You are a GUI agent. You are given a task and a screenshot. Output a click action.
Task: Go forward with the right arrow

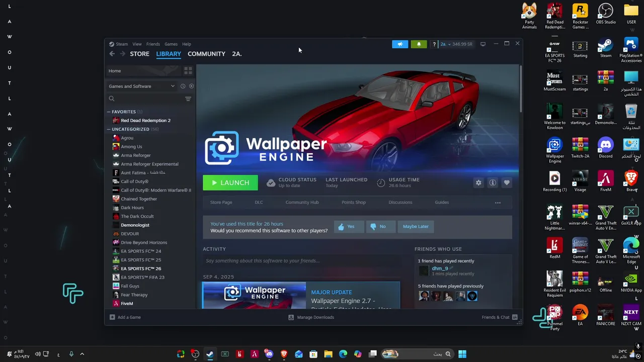tap(122, 54)
